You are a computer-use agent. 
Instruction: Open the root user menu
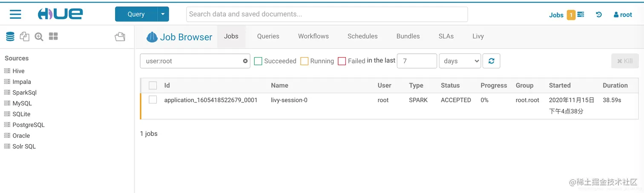click(623, 14)
